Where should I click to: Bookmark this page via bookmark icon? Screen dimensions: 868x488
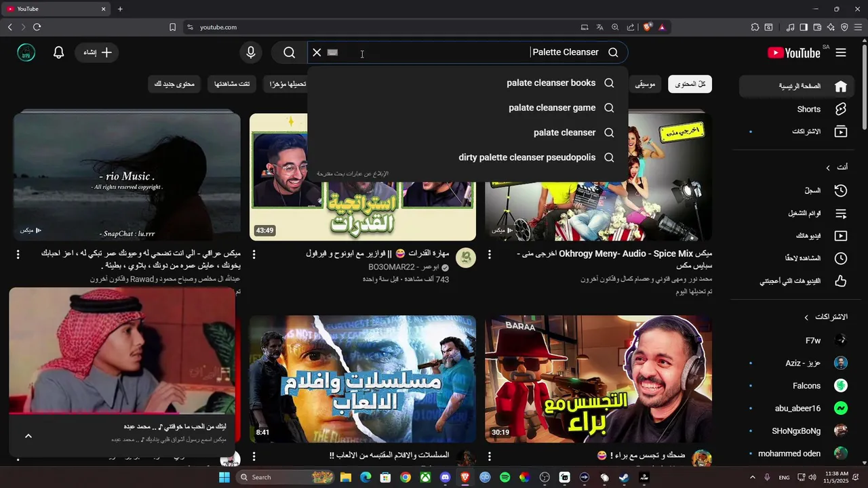click(x=172, y=27)
